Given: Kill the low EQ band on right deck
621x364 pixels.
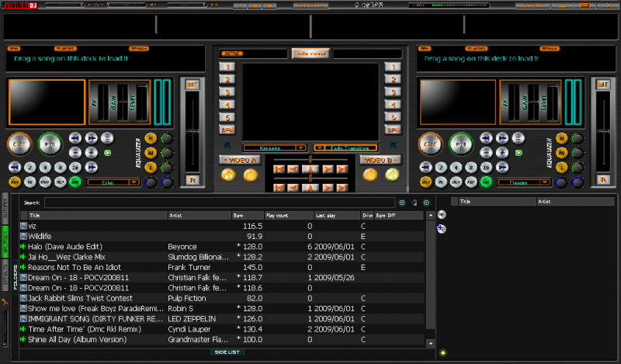Looking at the screenshot, I should click(x=561, y=168).
